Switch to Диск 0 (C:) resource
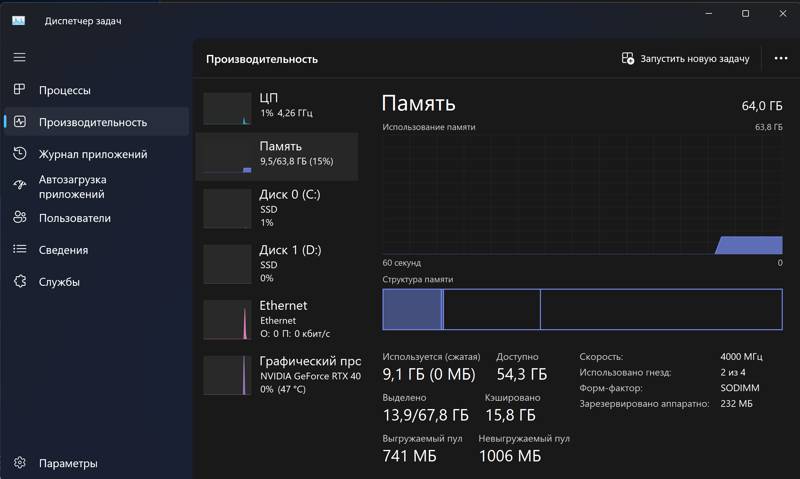Screen dimensions: 800x479 277,208
